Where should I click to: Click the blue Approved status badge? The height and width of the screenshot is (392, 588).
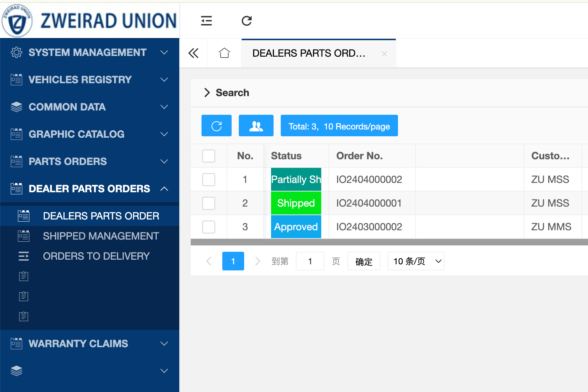pos(296,227)
